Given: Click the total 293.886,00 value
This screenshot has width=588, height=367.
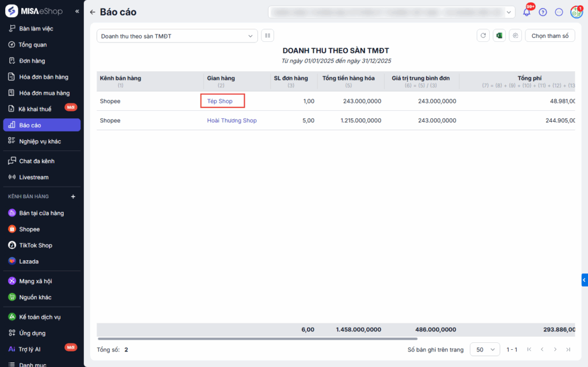Looking at the screenshot, I should click(559, 330).
